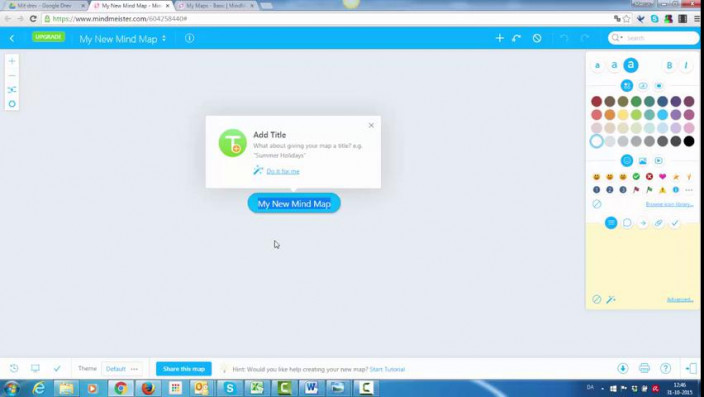Click the print icon in bottom bar
Image resolution: width=704 pixels, height=397 pixels.
644,368
